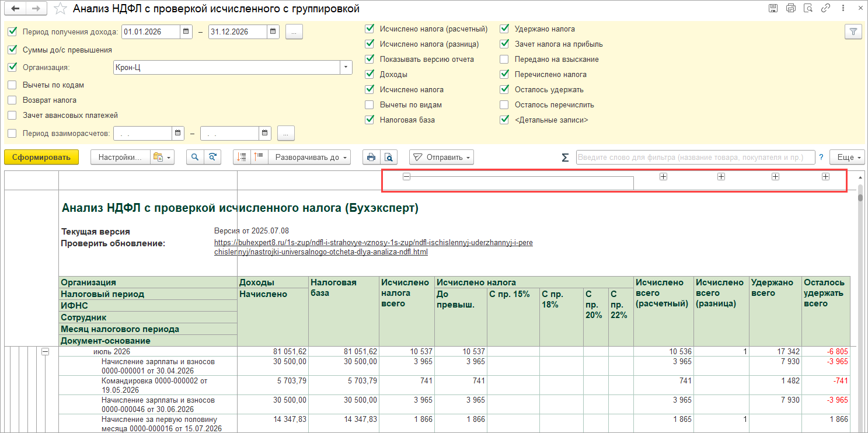Open the vertical three-dot menu
This screenshot has width=868, height=433.
[842, 8]
